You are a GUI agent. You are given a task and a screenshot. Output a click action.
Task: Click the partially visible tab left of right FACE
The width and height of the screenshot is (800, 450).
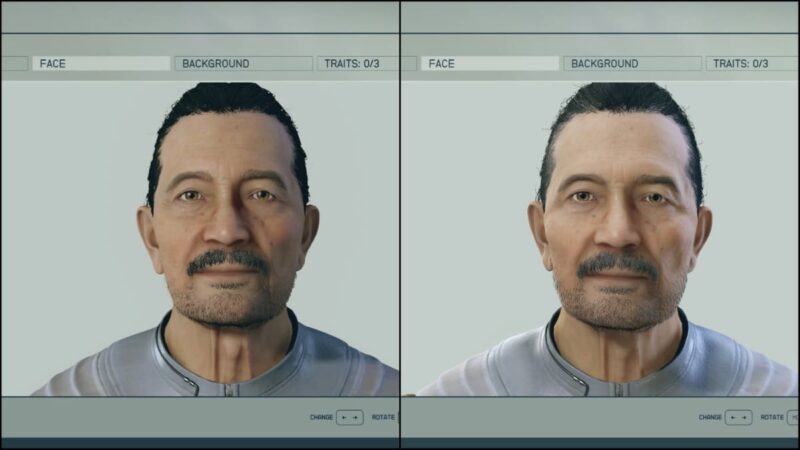coord(408,63)
